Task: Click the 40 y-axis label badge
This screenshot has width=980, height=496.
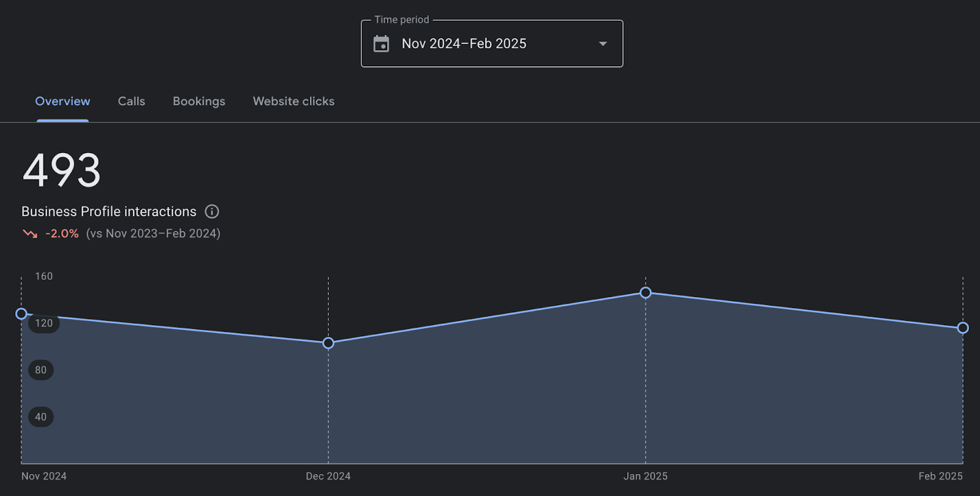Action: point(40,417)
